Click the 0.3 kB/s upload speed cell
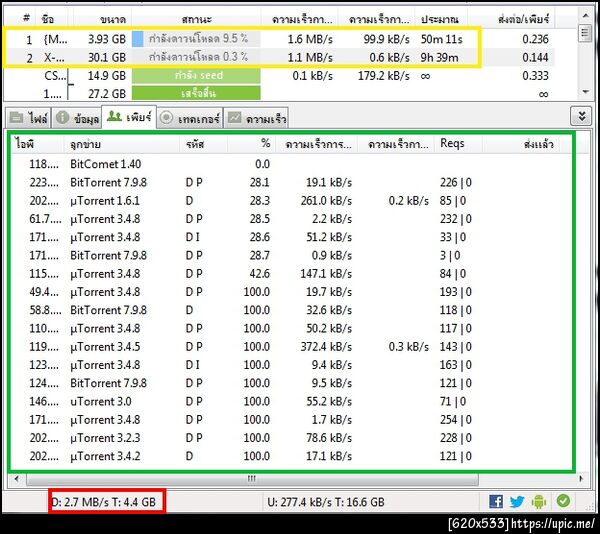The height and width of the screenshot is (534, 600). coord(409,347)
